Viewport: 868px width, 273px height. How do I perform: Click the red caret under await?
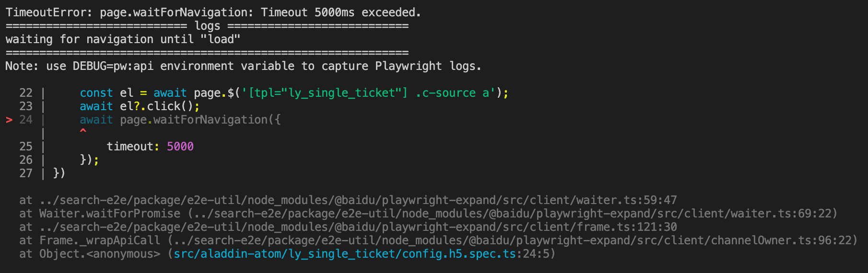[83, 131]
